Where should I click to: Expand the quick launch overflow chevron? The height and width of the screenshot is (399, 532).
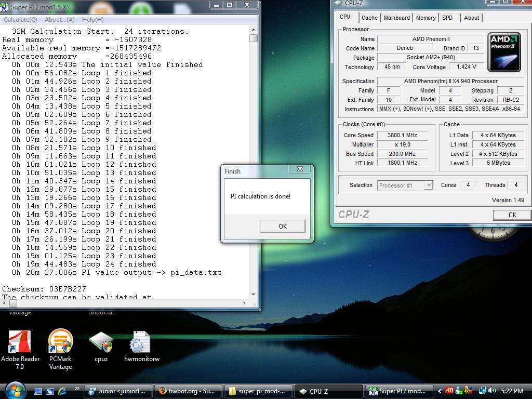pos(77,389)
